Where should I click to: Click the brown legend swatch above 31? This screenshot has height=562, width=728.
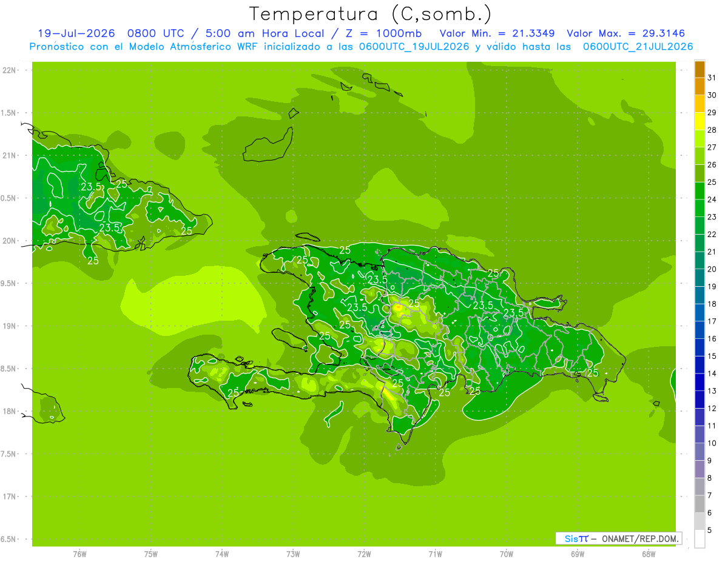pos(699,69)
